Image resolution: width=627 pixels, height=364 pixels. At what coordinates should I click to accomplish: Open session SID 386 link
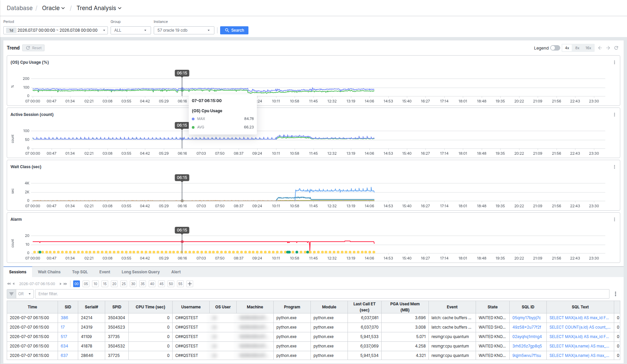point(64,318)
